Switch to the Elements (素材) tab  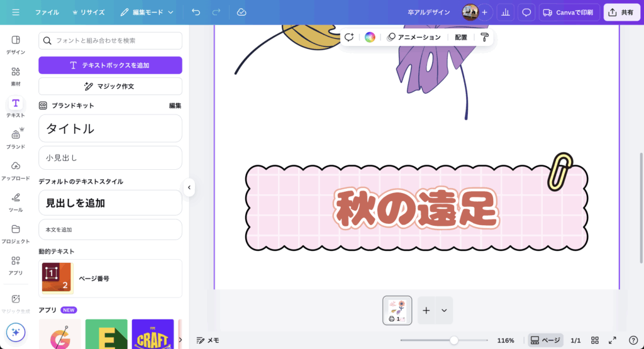point(16,75)
